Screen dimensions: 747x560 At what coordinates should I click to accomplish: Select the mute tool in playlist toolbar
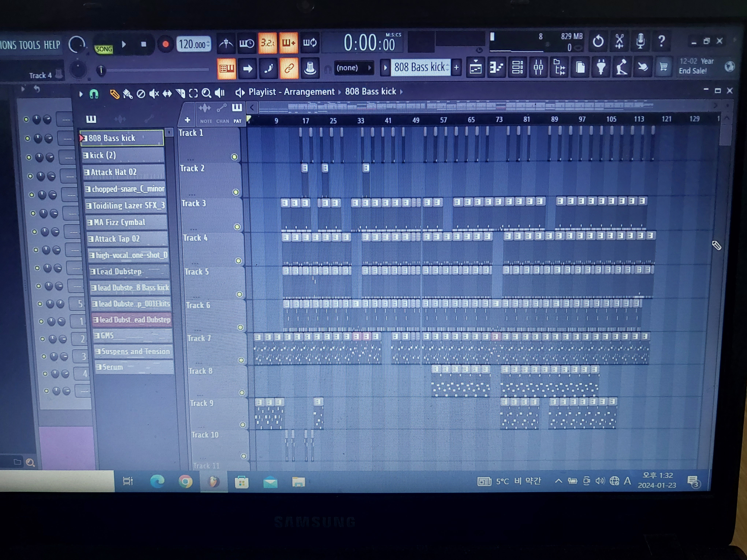(x=154, y=94)
